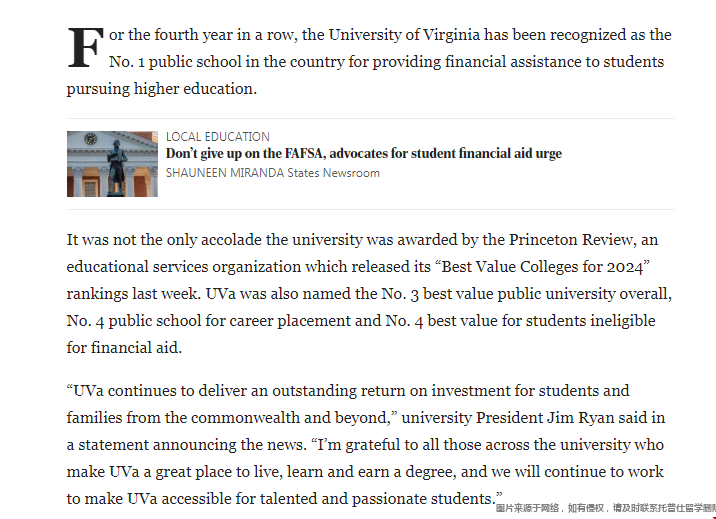
Task: Select the LOCAL EDUCATION category label
Action: click(x=217, y=136)
